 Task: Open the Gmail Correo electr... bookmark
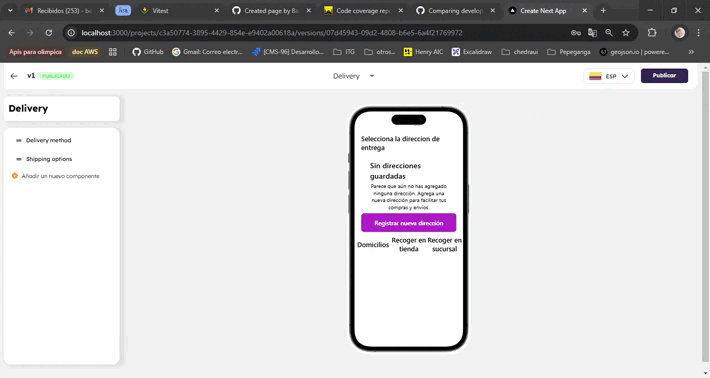[207, 52]
